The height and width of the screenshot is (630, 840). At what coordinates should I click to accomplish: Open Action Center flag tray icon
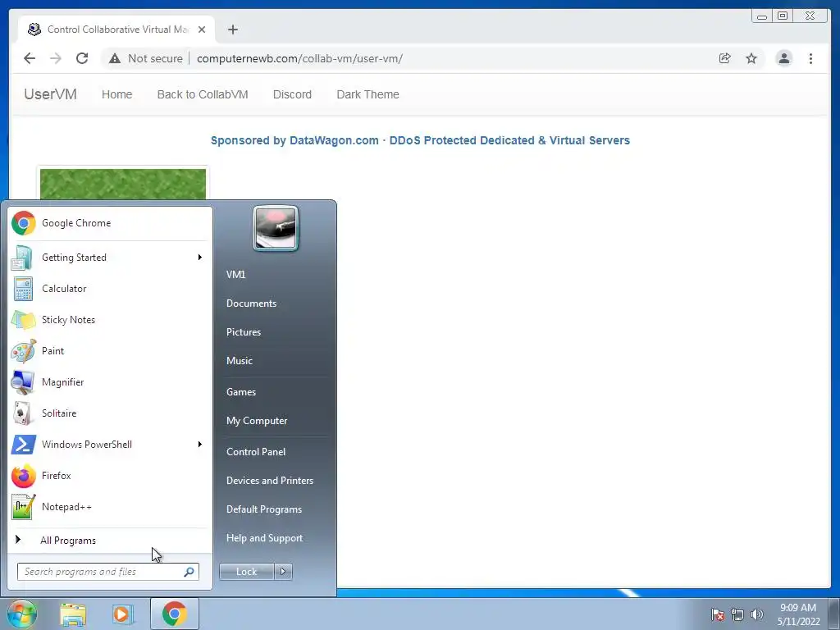718,614
